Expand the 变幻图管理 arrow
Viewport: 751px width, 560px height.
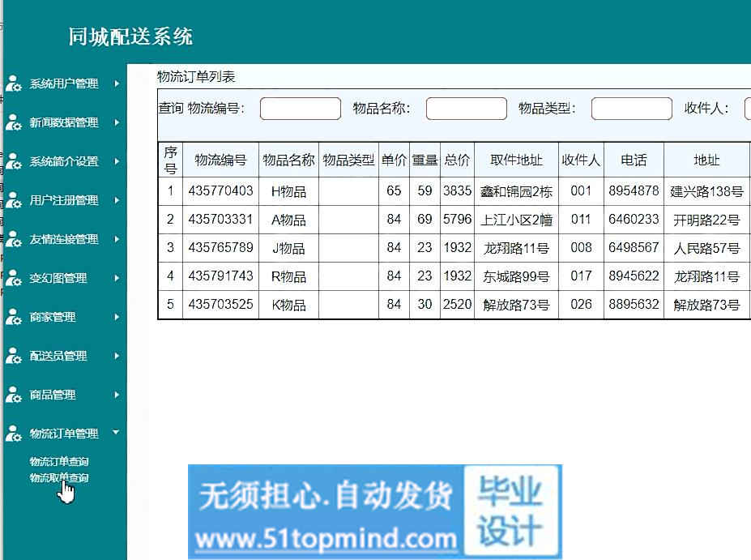tap(117, 278)
